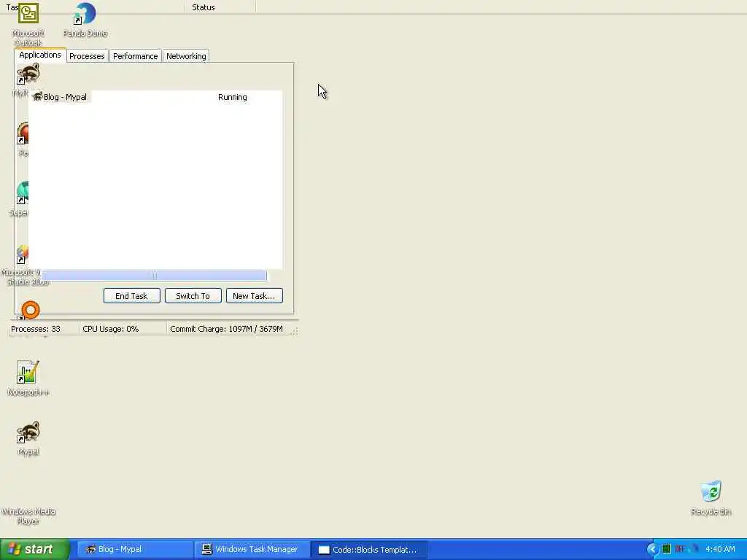Click CPU Usage: 0% in status bar
Viewport: 747px width, 560px height.
(111, 329)
